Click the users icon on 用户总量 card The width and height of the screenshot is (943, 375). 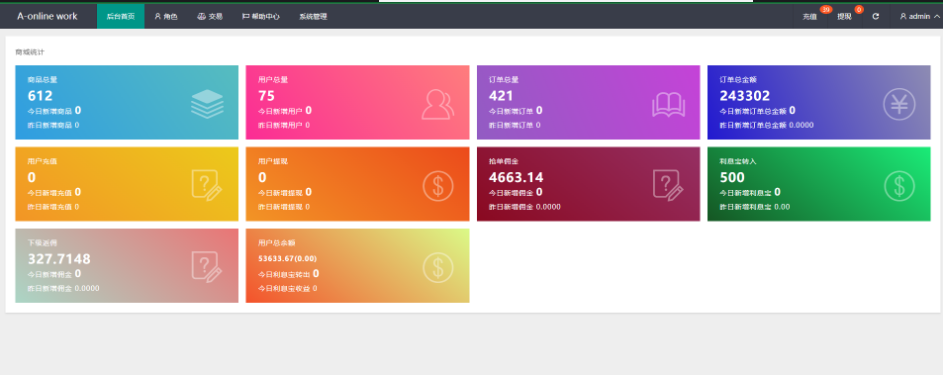(x=438, y=104)
